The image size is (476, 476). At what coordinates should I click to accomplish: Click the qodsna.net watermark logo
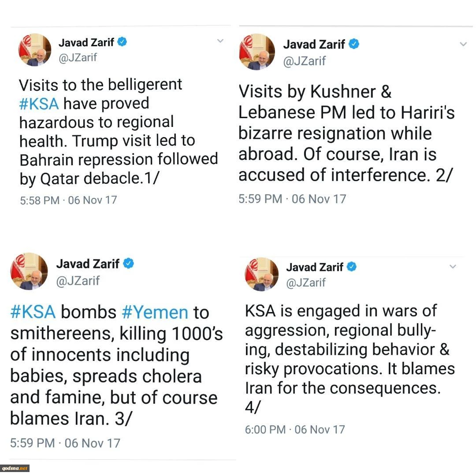pos(15,469)
